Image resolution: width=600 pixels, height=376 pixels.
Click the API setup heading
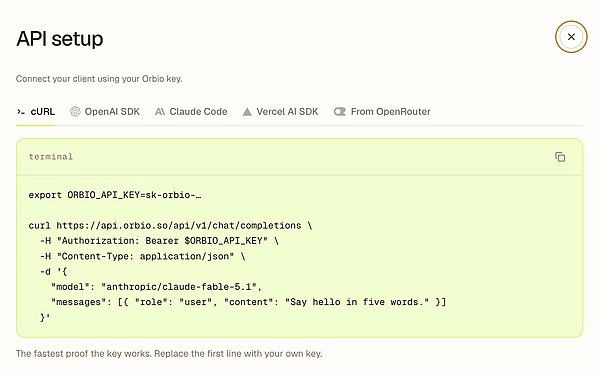click(60, 39)
